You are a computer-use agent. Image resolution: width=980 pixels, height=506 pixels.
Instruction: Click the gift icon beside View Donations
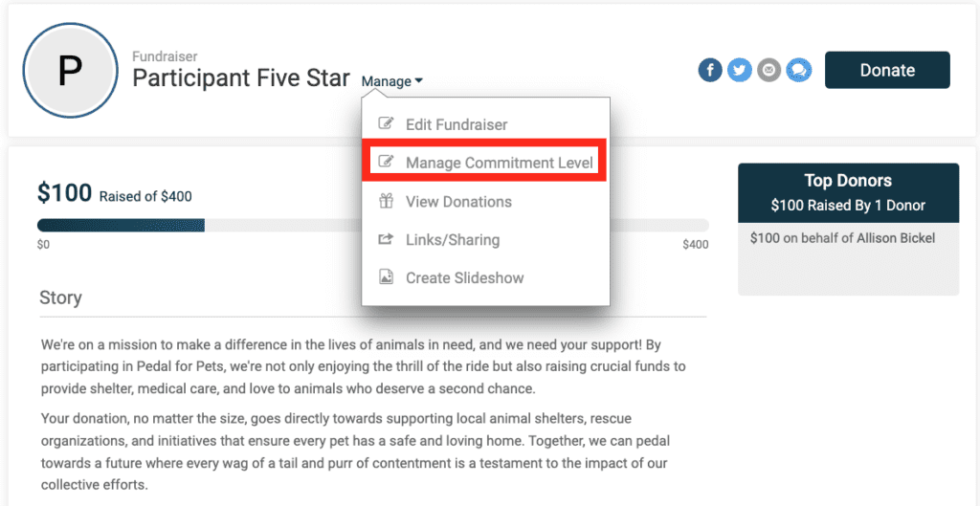pos(387,201)
